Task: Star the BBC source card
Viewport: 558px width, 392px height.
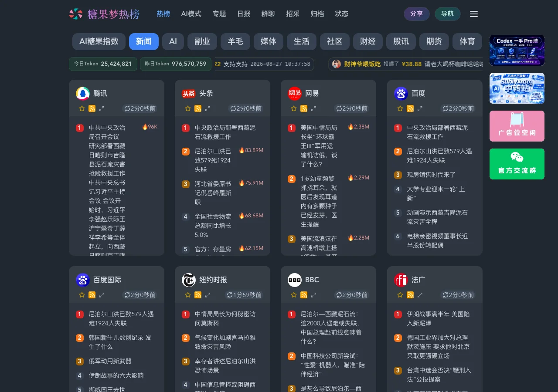Action: tap(294, 295)
